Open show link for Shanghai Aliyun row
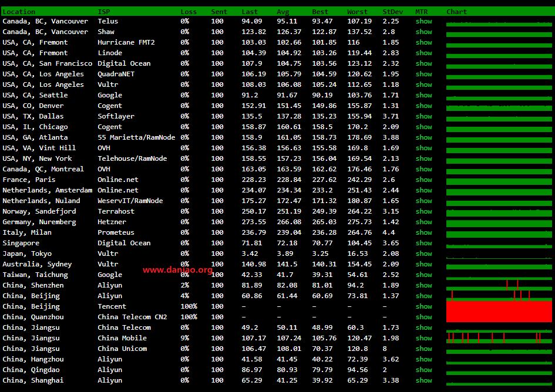The image size is (555, 392). coord(423,380)
